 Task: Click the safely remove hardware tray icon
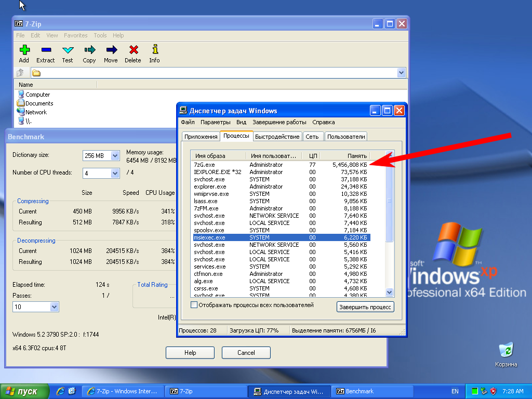[x=484, y=391]
